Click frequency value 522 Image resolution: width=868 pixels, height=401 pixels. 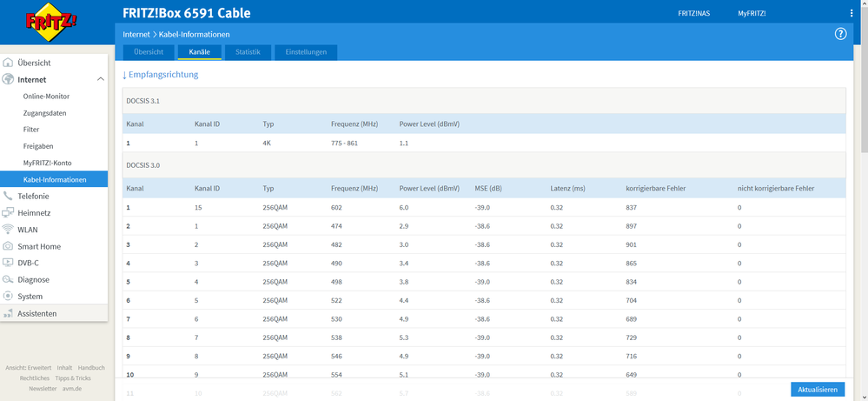pyautogui.click(x=336, y=300)
